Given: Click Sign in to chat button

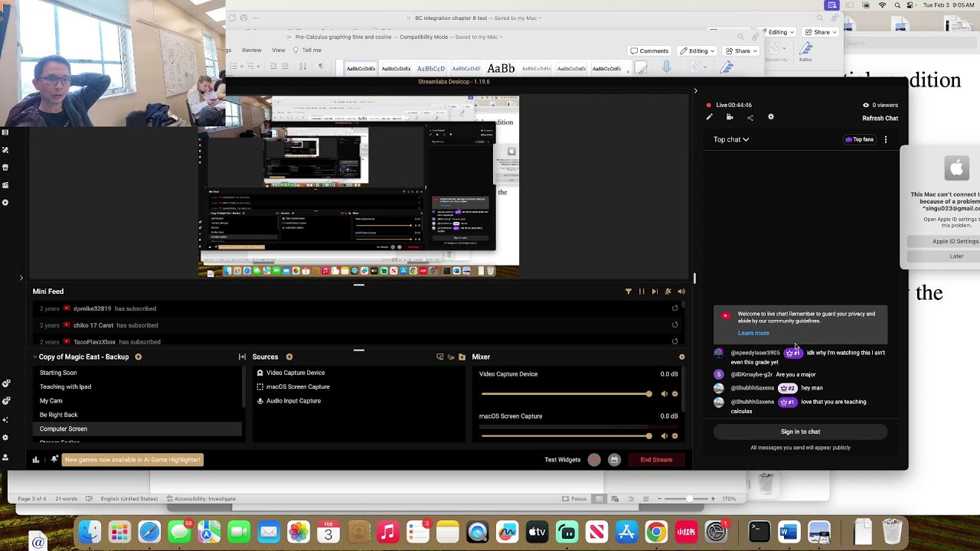Looking at the screenshot, I should (x=800, y=432).
